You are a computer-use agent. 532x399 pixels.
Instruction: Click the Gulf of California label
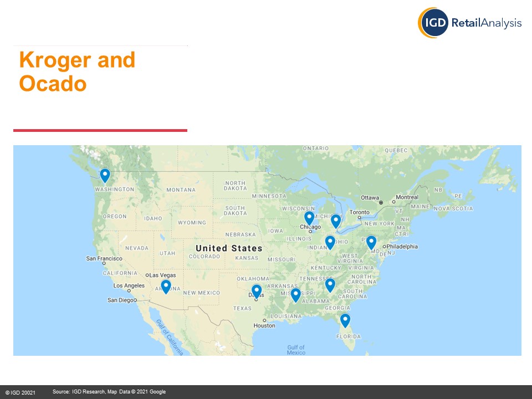[170, 337]
